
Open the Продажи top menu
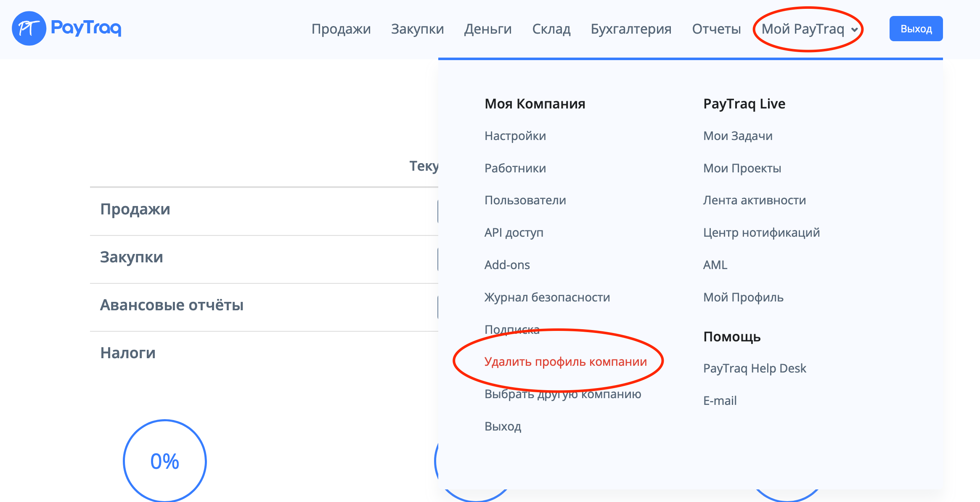341,29
